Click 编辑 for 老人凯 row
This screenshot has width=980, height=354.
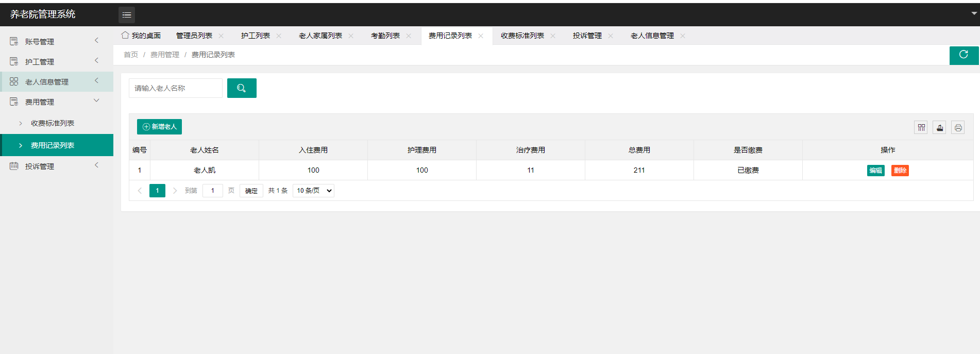coord(876,171)
